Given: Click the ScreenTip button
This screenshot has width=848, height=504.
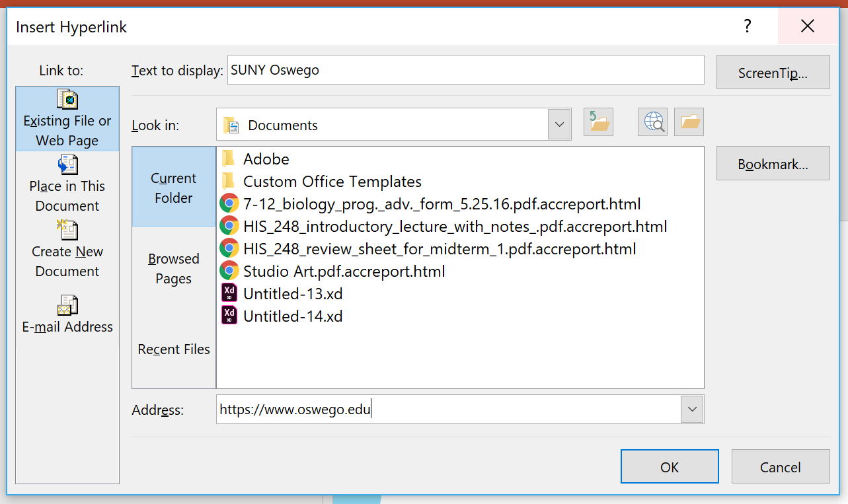Looking at the screenshot, I should pos(773,72).
